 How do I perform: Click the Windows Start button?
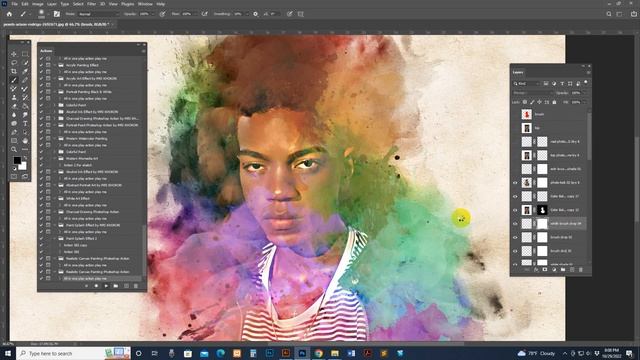(7, 353)
